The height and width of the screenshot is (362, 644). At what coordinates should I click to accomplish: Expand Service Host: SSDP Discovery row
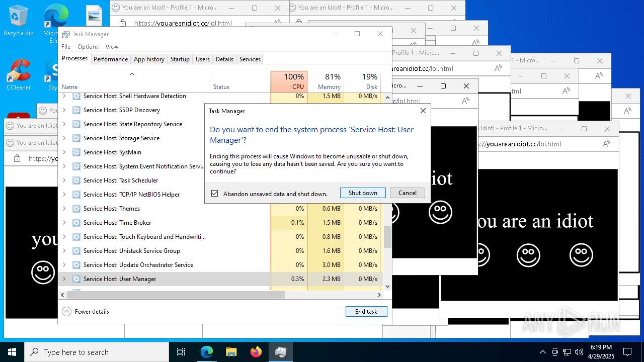(x=64, y=110)
